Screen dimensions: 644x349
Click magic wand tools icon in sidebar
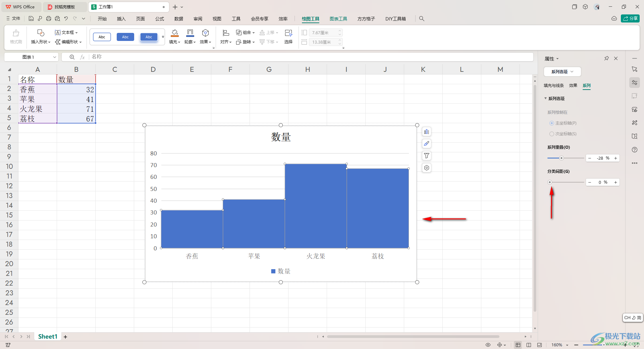coord(635,123)
